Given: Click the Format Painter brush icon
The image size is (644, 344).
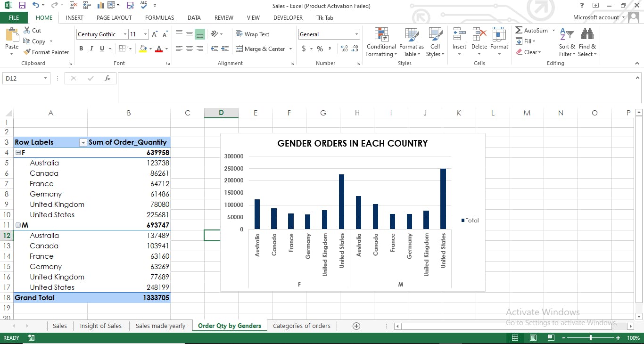Looking at the screenshot, I should [x=27, y=52].
